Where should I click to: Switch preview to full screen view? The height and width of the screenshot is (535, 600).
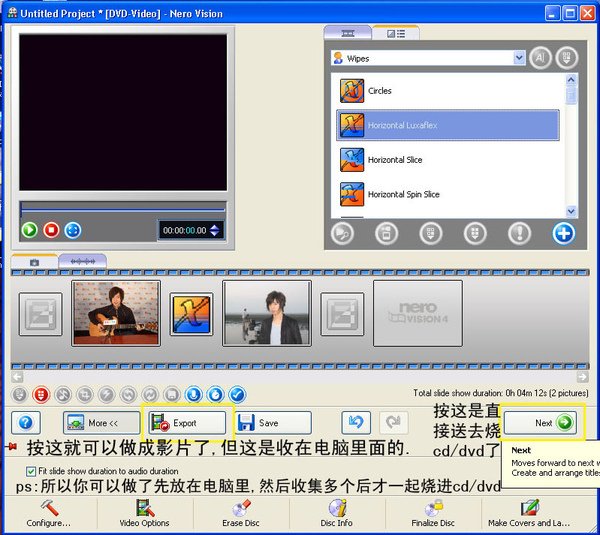(73, 230)
